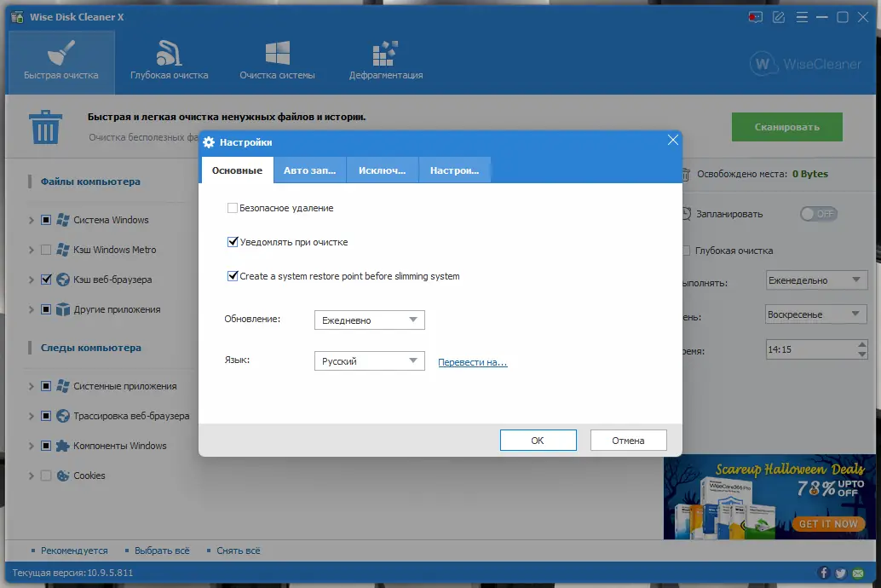This screenshot has width=881, height=588.
Task: Toggle Система Windows checkbox
Action: coord(46,220)
